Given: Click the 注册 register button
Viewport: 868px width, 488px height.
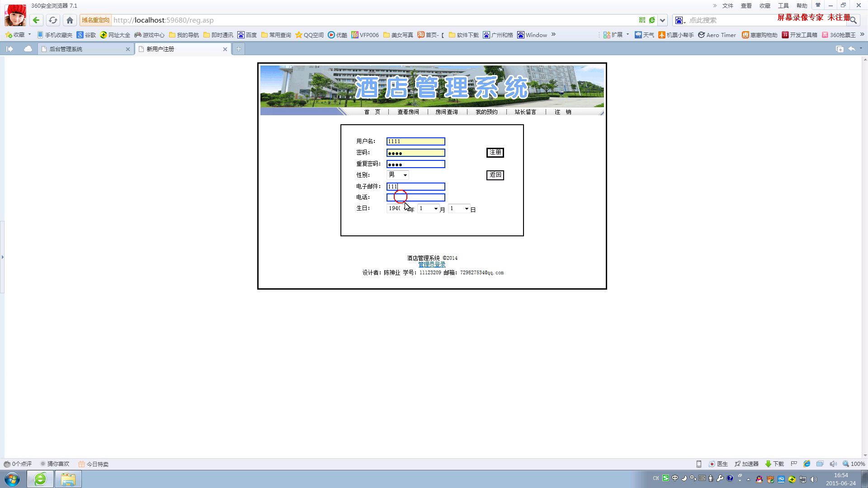Looking at the screenshot, I should tap(495, 153).
